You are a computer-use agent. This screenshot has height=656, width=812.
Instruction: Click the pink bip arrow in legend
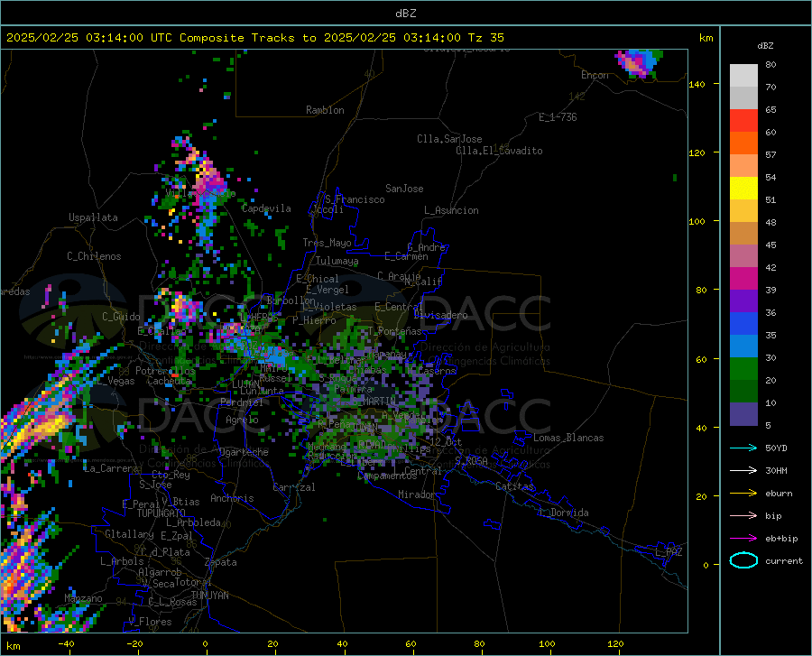(x=743, y=516)
